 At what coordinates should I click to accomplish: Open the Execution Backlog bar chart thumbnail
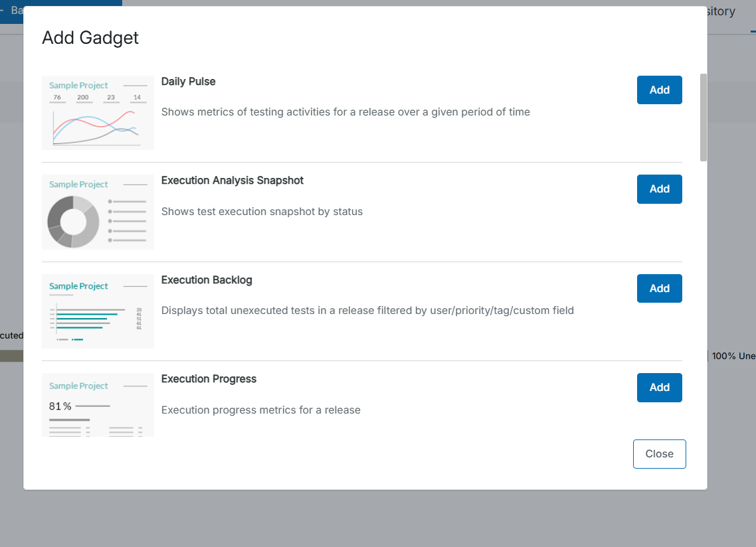(98, 311)
